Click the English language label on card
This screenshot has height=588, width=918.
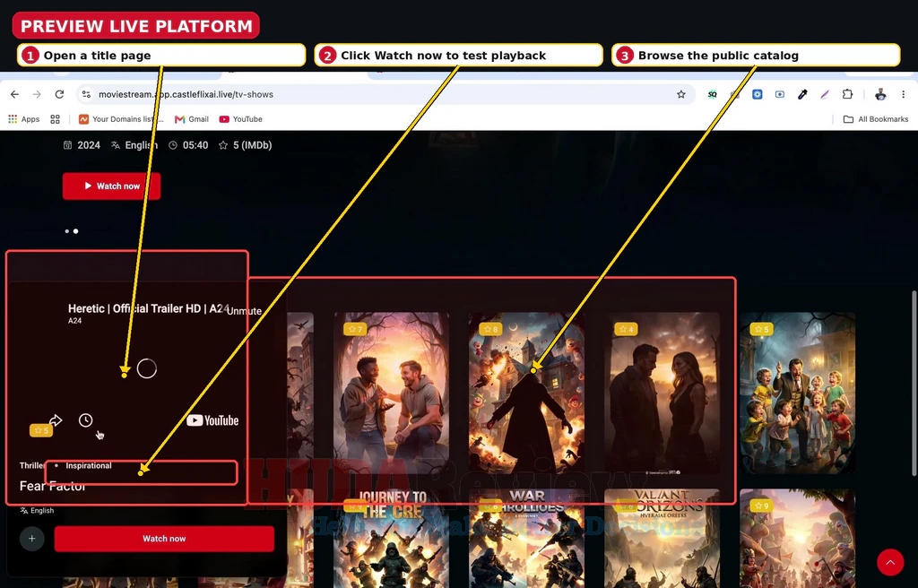click(37, 511)
